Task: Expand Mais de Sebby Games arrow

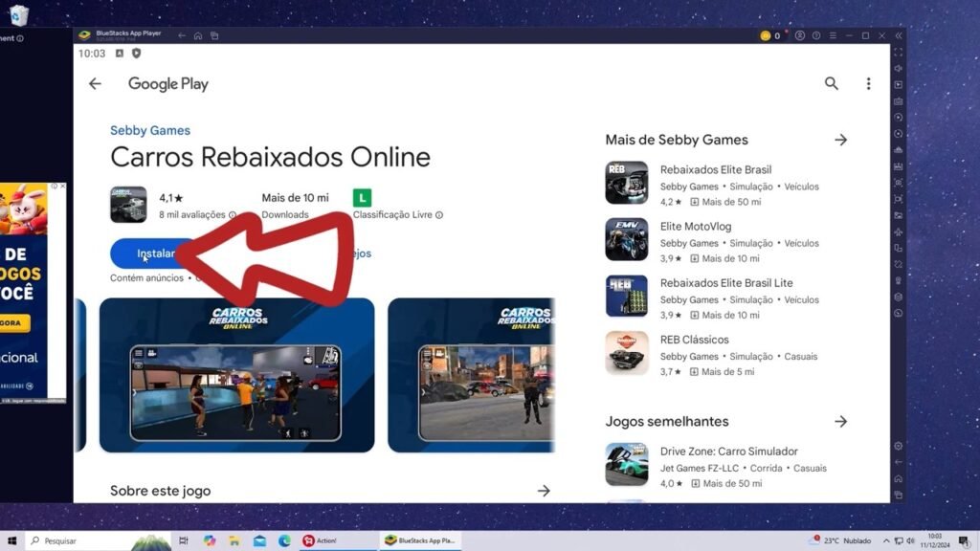Action: tap(840, 140)
